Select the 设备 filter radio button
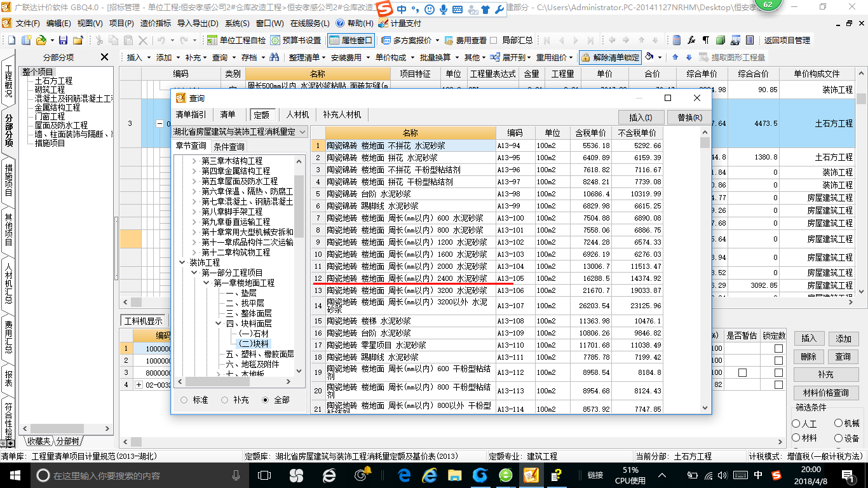 point(838,438)
